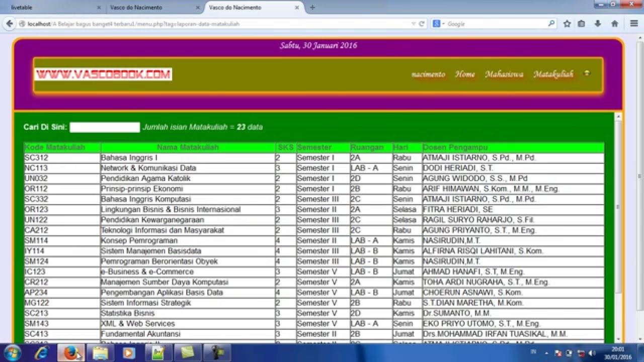Open the Windows Start button

(12, 353)
